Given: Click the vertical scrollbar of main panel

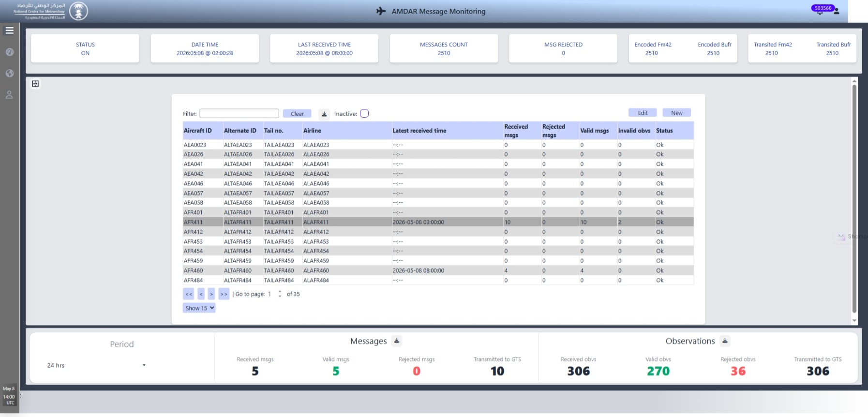Looking at the screenshot, I should click(x=854, y=198).
